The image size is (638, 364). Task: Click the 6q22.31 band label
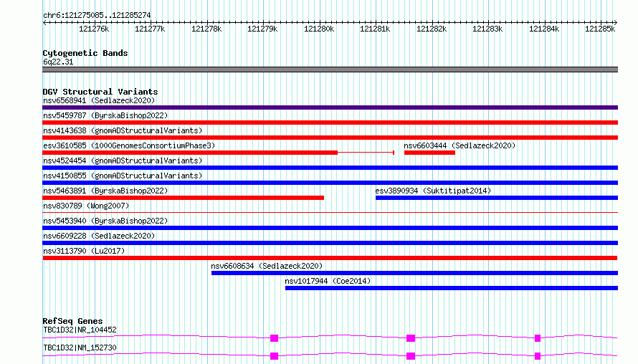click(58, 62)
